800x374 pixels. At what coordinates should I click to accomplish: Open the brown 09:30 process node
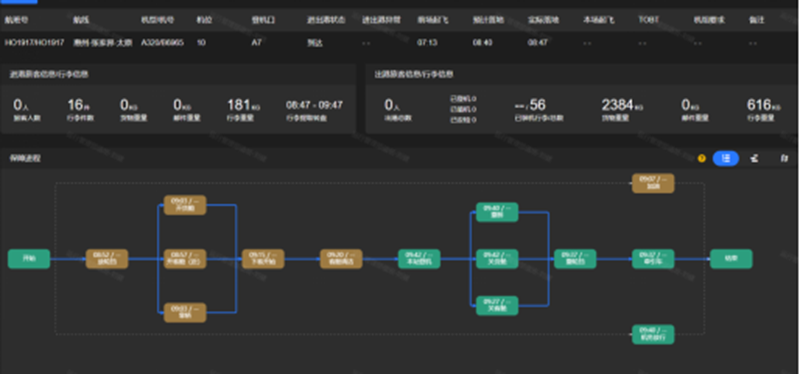click(341, 259)
